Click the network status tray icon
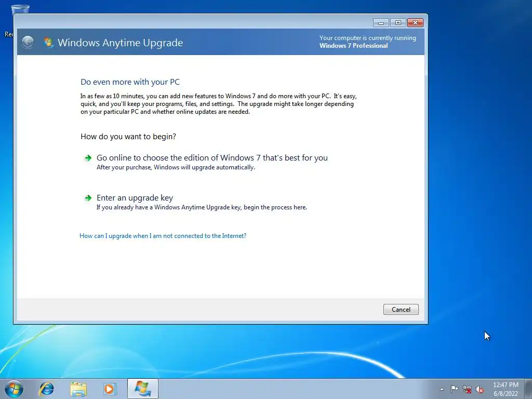 click(x=467, y=390)
